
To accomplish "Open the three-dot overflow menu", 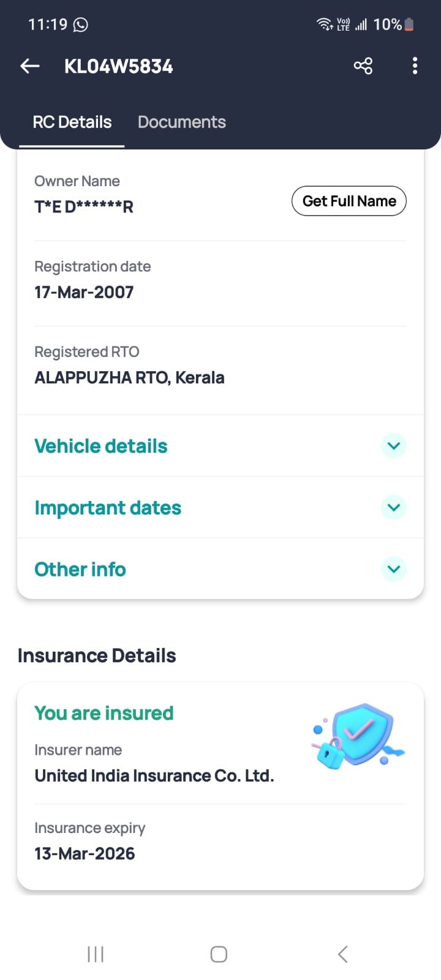I will tap(415, 66).
